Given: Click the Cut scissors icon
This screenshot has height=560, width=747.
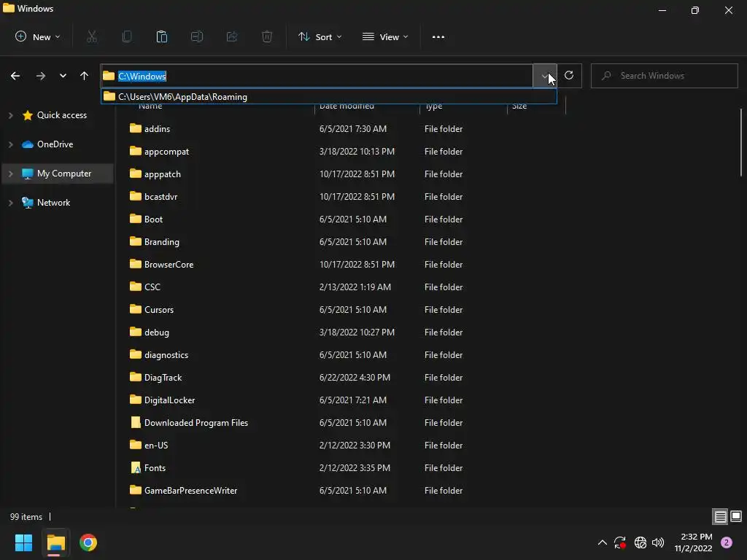Looking at the screenshot, I should [x=91, y=36].
